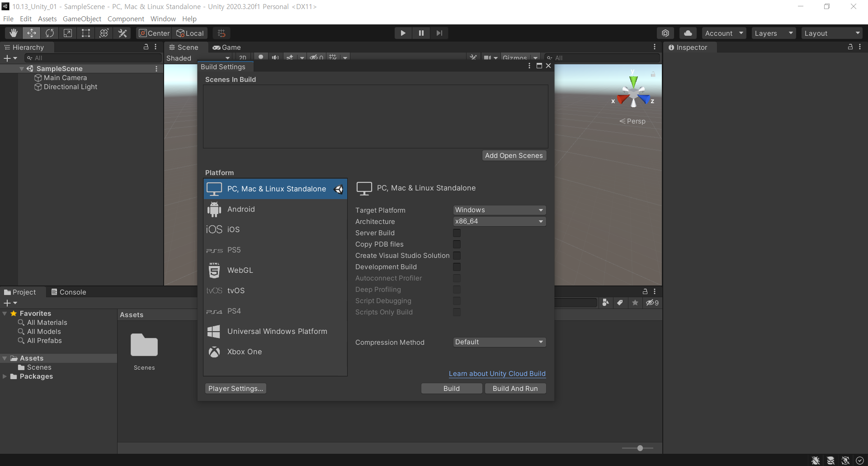Open custom editor tools

coord(123,33)
